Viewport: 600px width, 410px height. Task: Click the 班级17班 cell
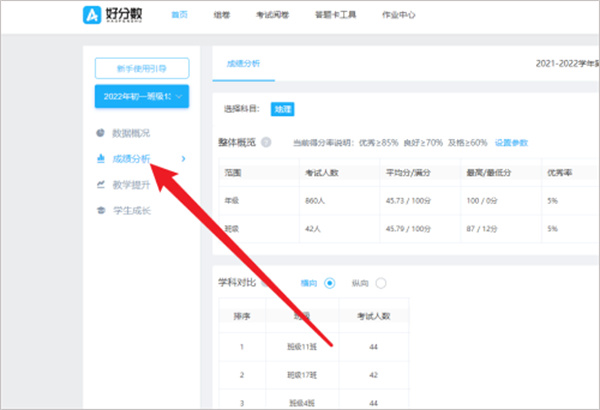tap(302, 375)
